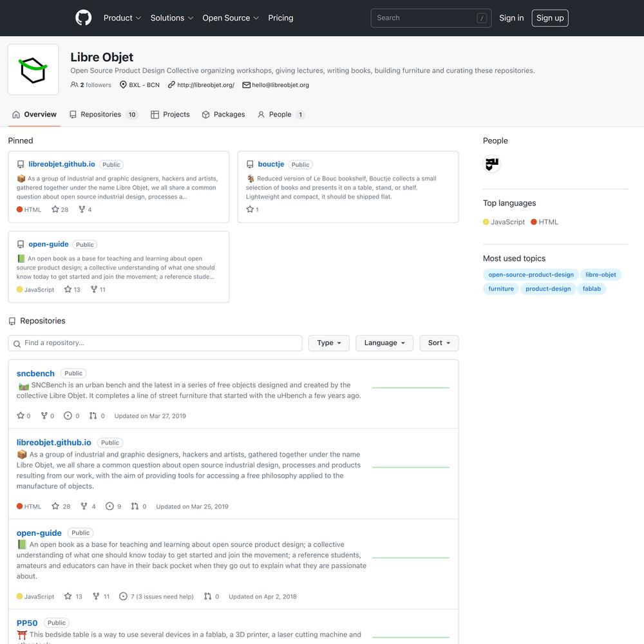Open issues icon in sncbench repository row
Screen dimensions: 644x644
68,415
